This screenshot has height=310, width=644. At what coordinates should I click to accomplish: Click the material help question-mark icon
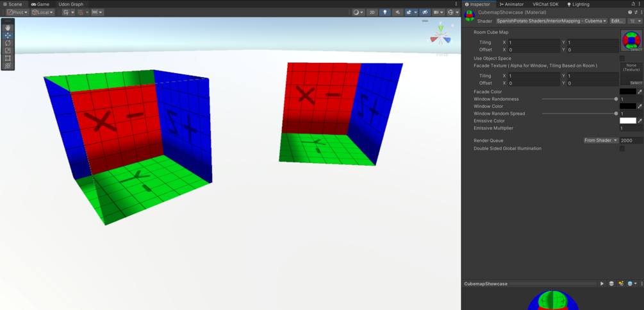tap(630, 12)
